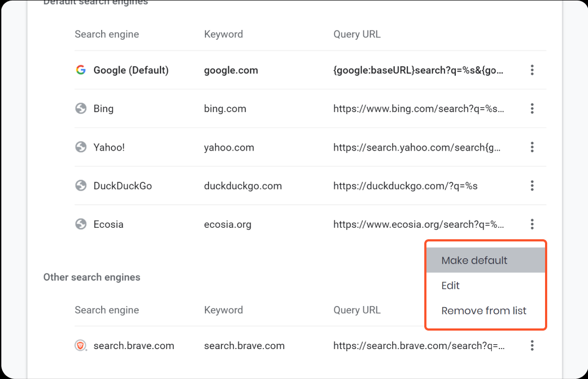Click Search engine header under Other search engines
This screenshot has height=379, width=588.
click(x=107, y=310)
